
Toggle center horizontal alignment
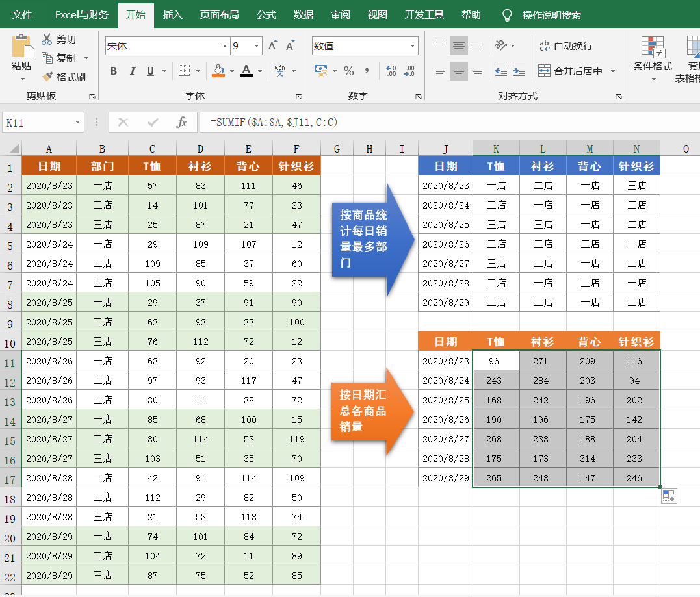tap(459, 71)
